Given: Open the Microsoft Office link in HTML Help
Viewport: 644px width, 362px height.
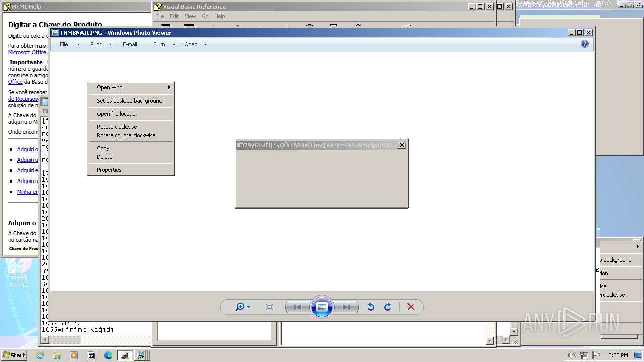Looking at the screenshot, I should [x=27, y=52].
